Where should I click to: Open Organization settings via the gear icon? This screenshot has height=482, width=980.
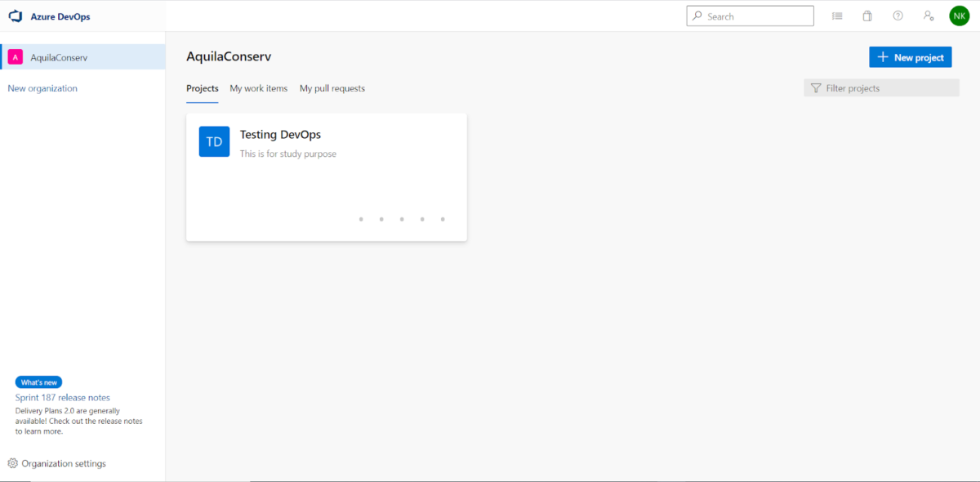pos(14,462)
